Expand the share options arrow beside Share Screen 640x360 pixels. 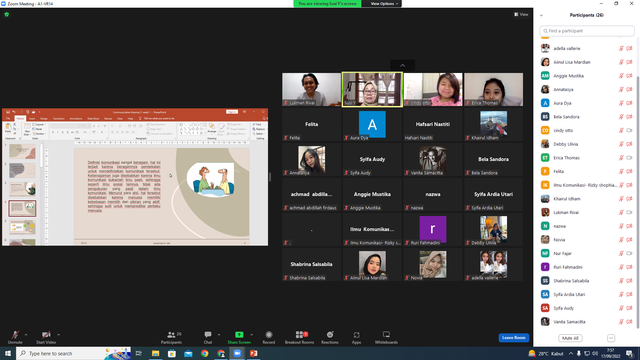[x=251, y=335]
